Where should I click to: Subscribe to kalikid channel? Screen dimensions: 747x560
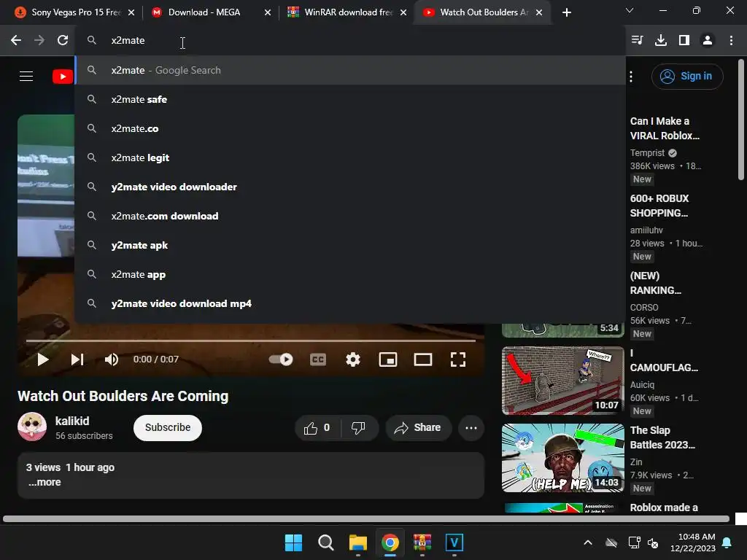tap(168, 427)
